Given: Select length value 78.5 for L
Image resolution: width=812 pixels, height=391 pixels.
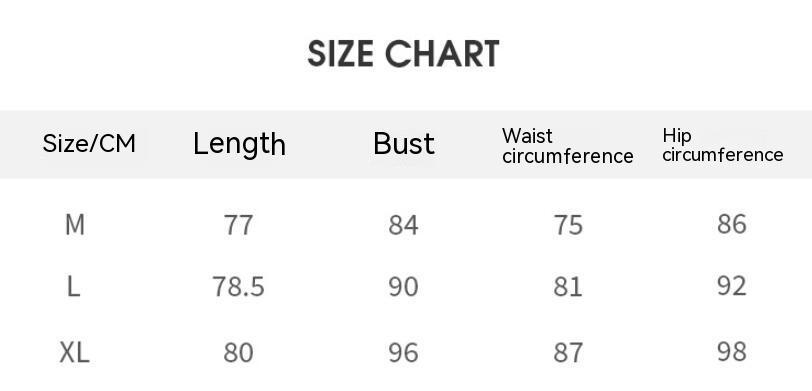Looking at the screenshot, I should coord(238,286).
